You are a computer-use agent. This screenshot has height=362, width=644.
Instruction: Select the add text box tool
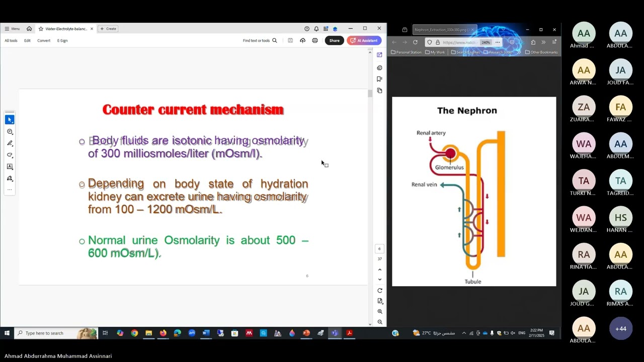tap(10, 166)
